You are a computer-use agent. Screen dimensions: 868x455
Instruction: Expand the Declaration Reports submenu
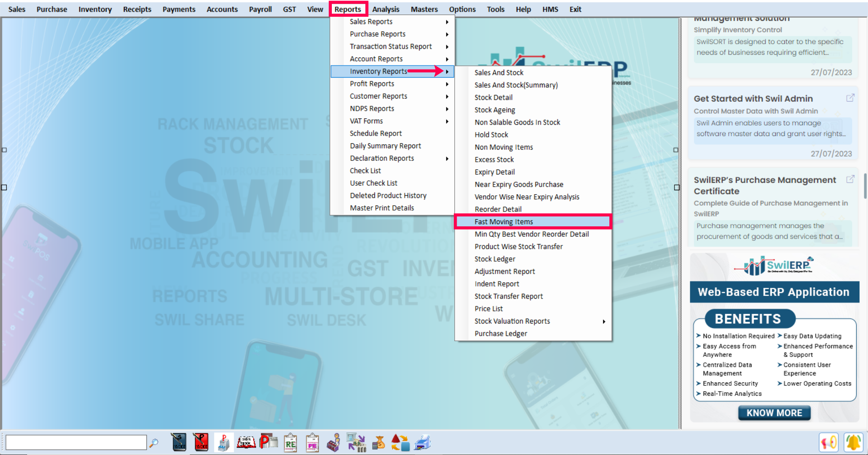point(392,159)
